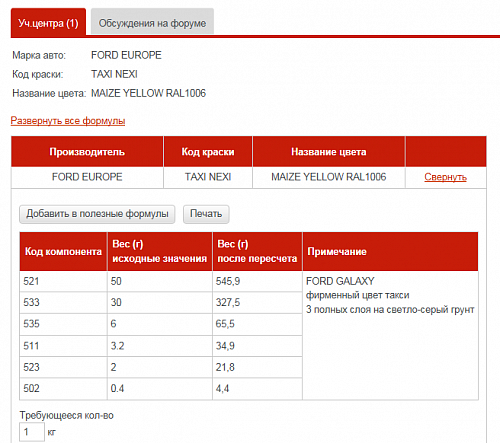The image size is (500, 443).
Task: Click the Название цвета column header
Action: (329, 152)
